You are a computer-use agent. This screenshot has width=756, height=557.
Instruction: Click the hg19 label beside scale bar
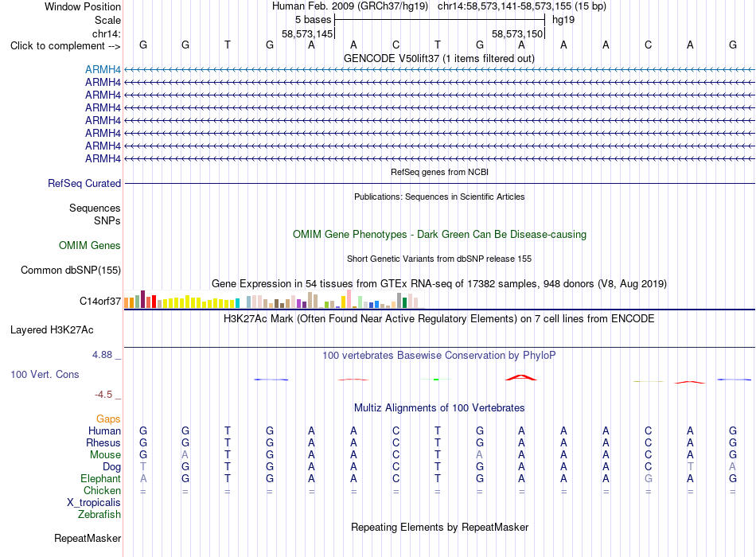(x=563, y=20)
